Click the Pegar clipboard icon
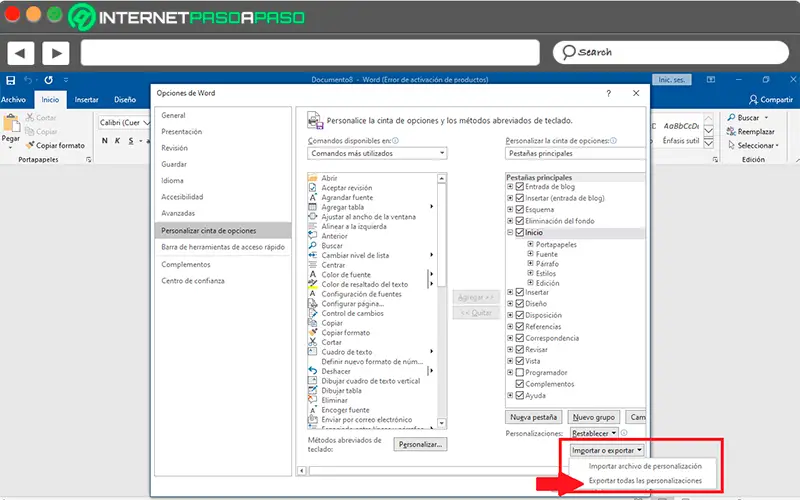 coord(11,123)
